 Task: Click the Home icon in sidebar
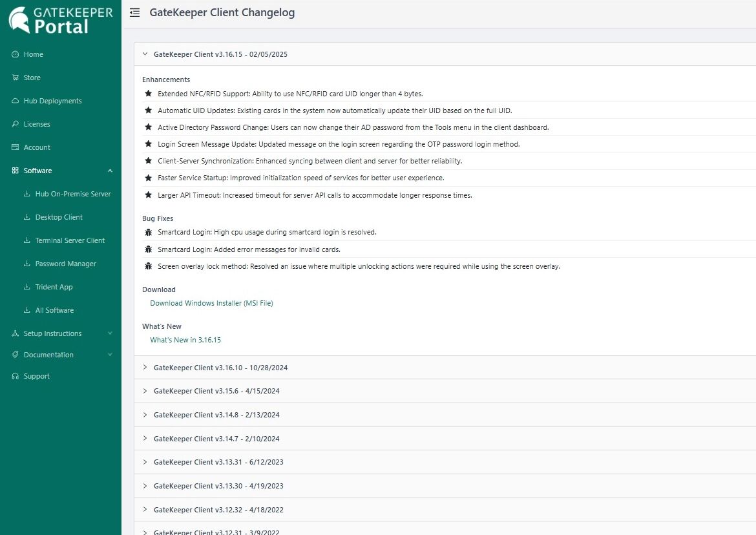point(15,54)
